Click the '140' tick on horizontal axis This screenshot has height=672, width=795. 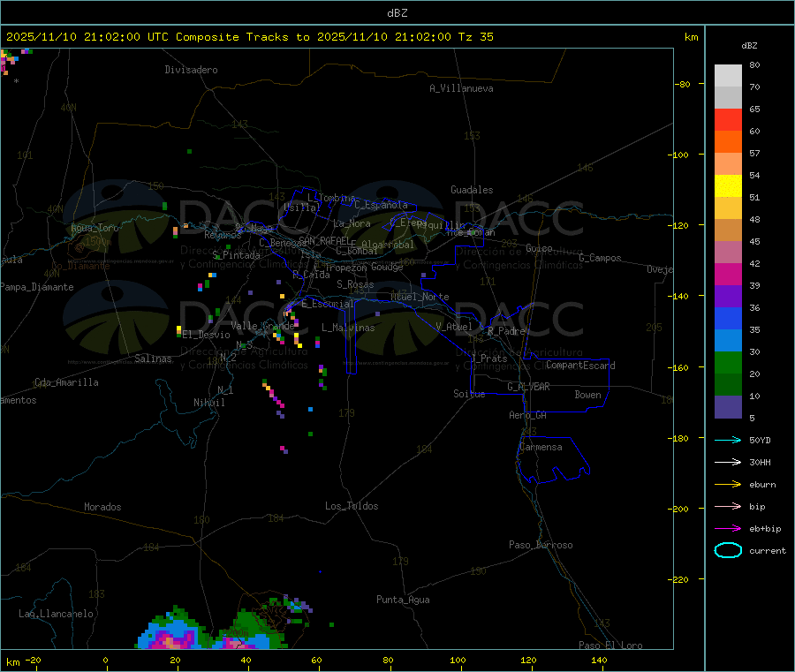point(599,660)
